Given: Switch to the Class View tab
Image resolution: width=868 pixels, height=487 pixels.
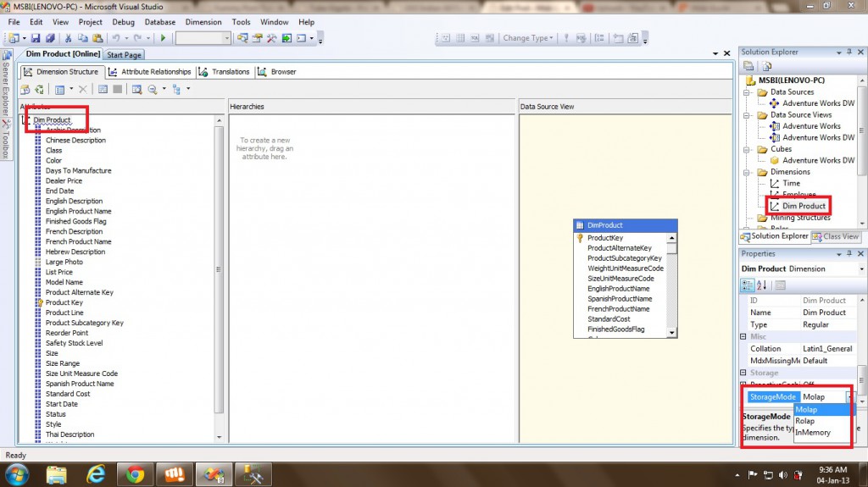Looking at the screenshot, I should [x=835, y=236].
